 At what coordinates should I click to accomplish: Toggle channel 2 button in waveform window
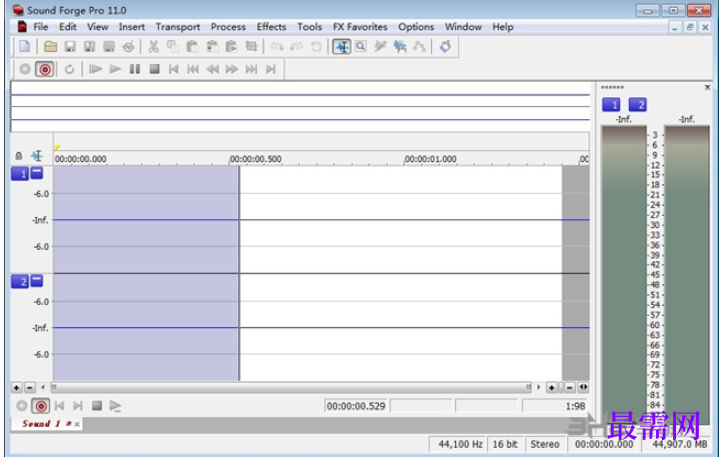click(20, 281)
